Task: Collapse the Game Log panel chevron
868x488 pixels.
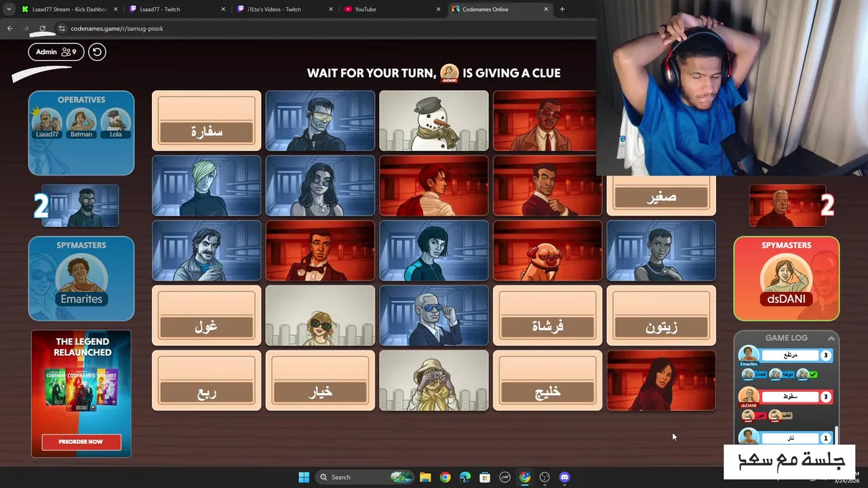Action: coord(831,338)
